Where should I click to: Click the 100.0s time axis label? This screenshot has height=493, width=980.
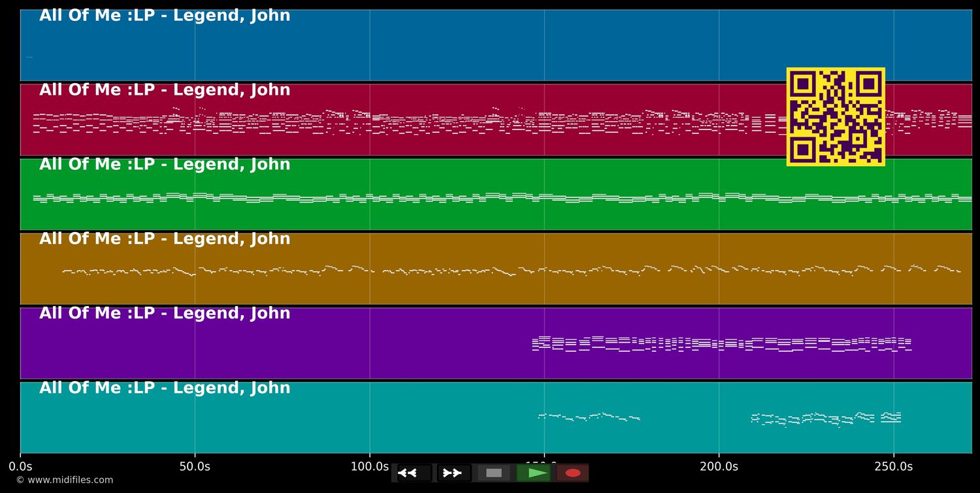tap(370, 467)
